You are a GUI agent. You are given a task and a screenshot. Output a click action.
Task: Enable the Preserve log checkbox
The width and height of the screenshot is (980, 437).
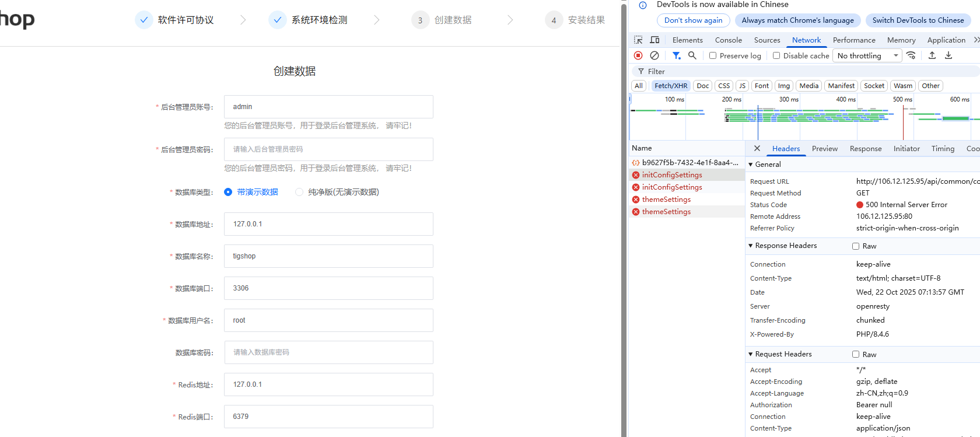coord(713,56)
